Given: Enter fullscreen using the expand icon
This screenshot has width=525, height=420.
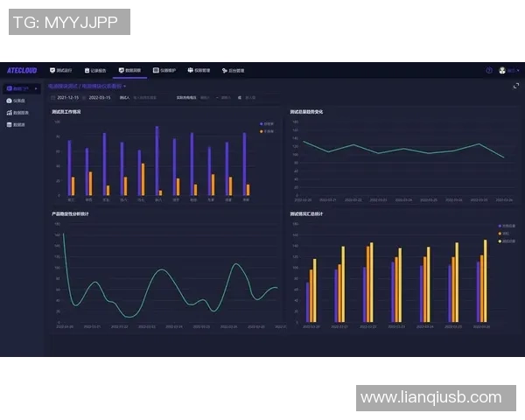Looking at the screenshot, I should (x=516, y=86).
